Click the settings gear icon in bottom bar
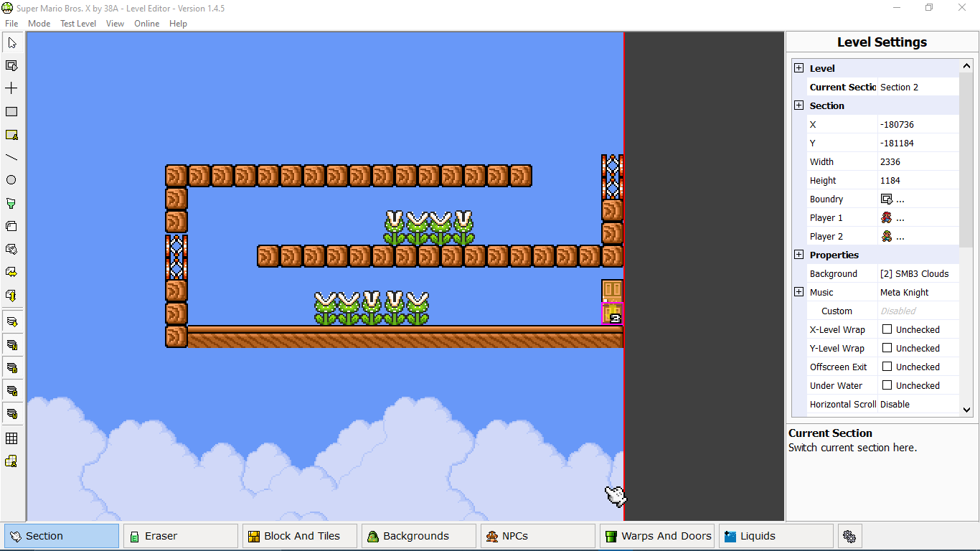 (x=849, y=536)
